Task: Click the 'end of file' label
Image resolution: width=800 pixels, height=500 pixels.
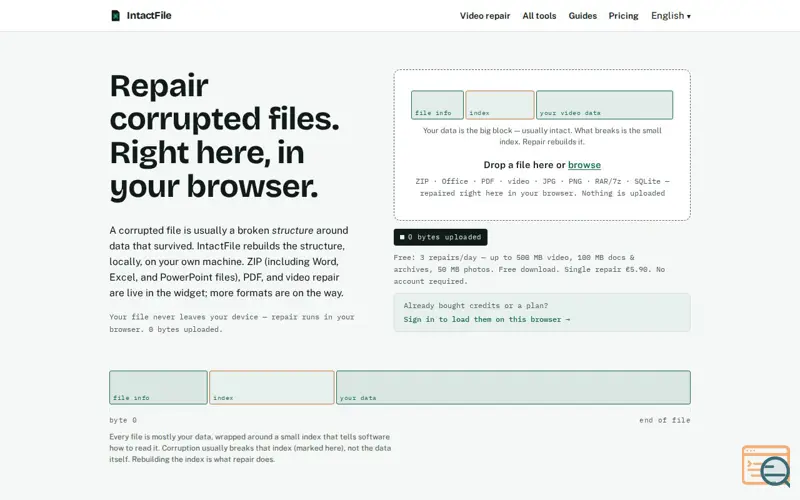Action: click(665, 420)
